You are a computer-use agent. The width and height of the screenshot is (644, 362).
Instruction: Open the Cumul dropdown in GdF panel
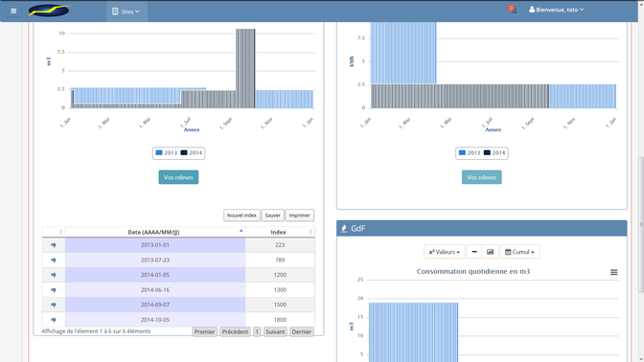coord(519,252)
